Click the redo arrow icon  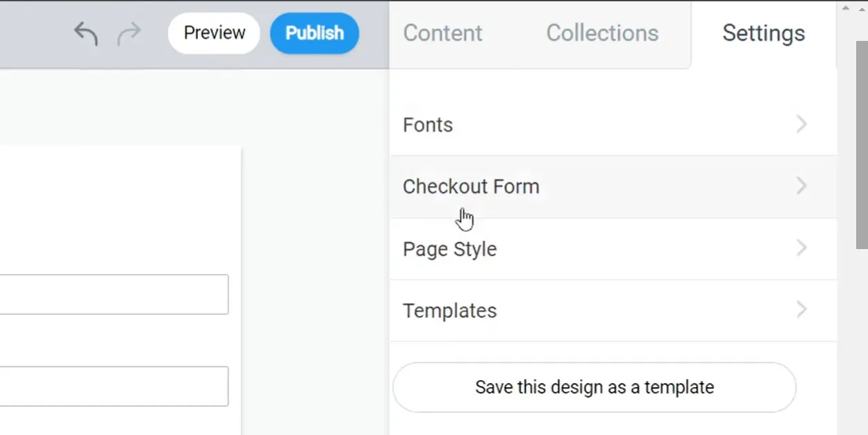click(129, 33)
